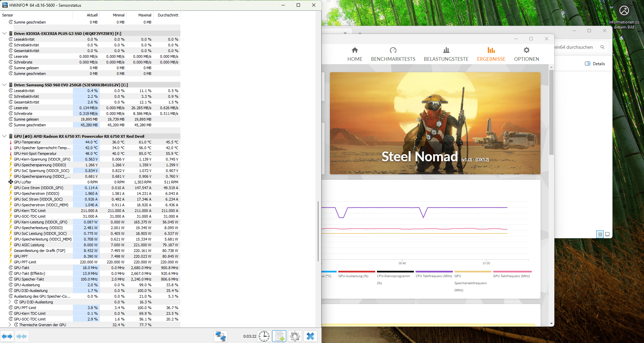644x343 pixels.
Task: Close the current Explorer tab with its X
Action: 345,33
